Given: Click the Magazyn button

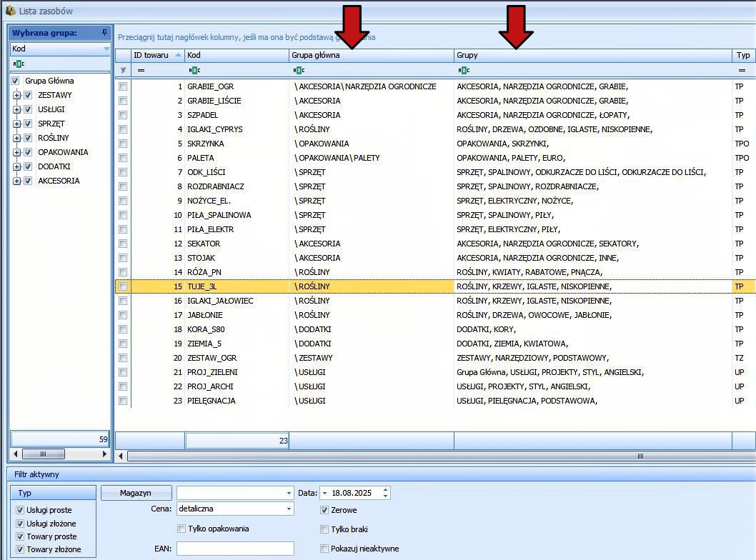Looking at the screenshot, I should coord(136,493).
